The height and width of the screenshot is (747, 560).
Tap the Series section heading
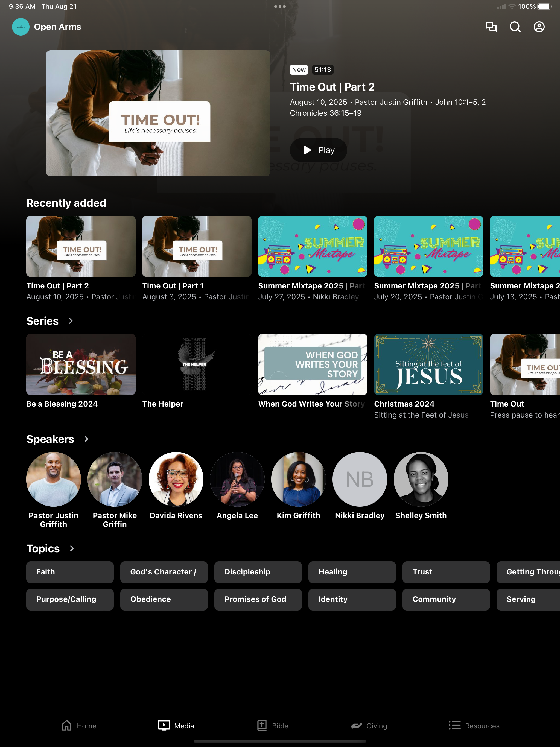point(43,321)
